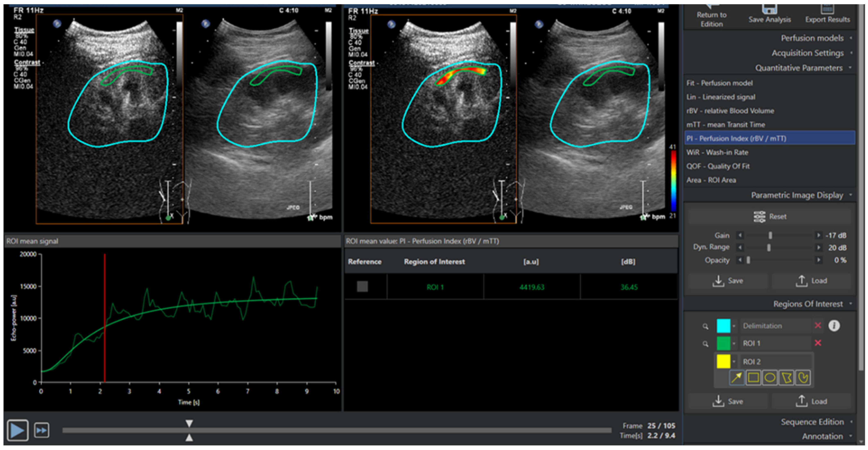The image size is (868, 450).
Task: Increase Gain with right arrow
Action: pos(818,235)
